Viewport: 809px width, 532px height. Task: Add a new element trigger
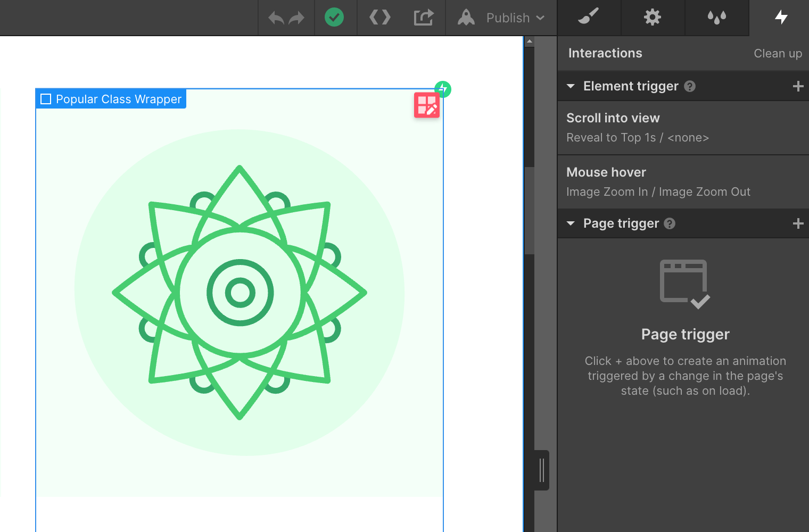point(798,86)
